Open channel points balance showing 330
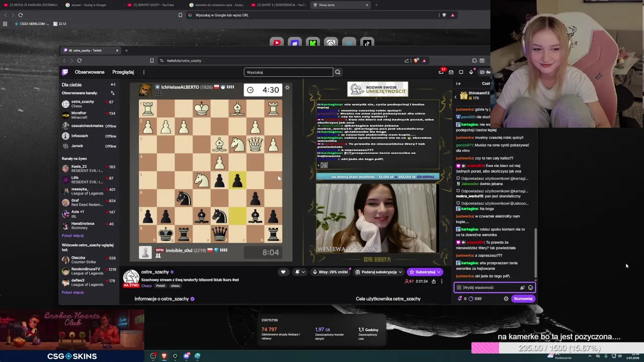644x362 pixels. (x=474, y=299)
